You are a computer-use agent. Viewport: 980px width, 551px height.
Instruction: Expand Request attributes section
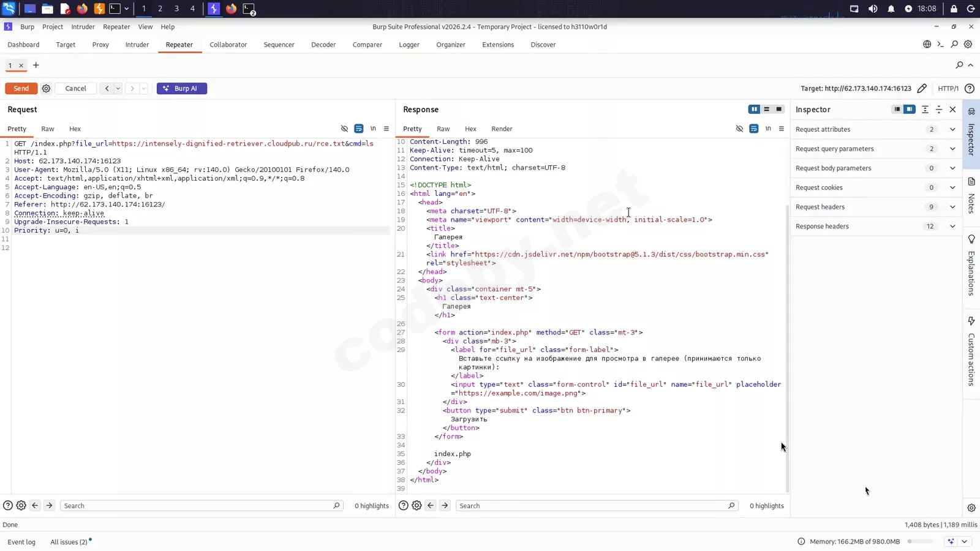(952, 129)
